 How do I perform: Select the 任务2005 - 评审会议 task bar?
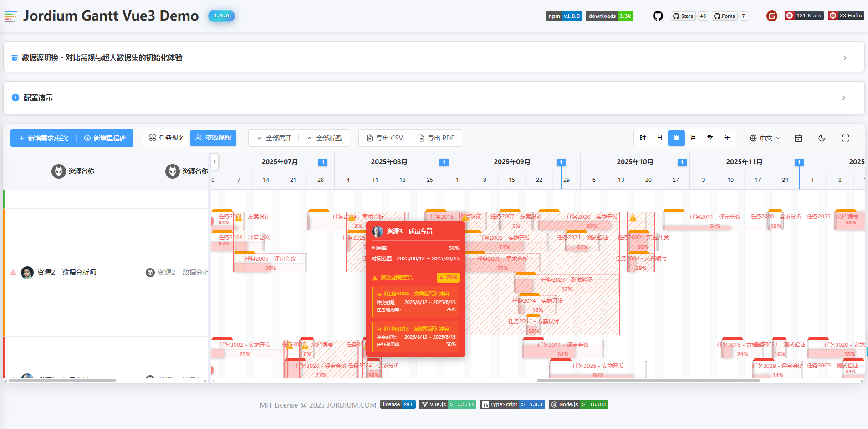point(270,263)
